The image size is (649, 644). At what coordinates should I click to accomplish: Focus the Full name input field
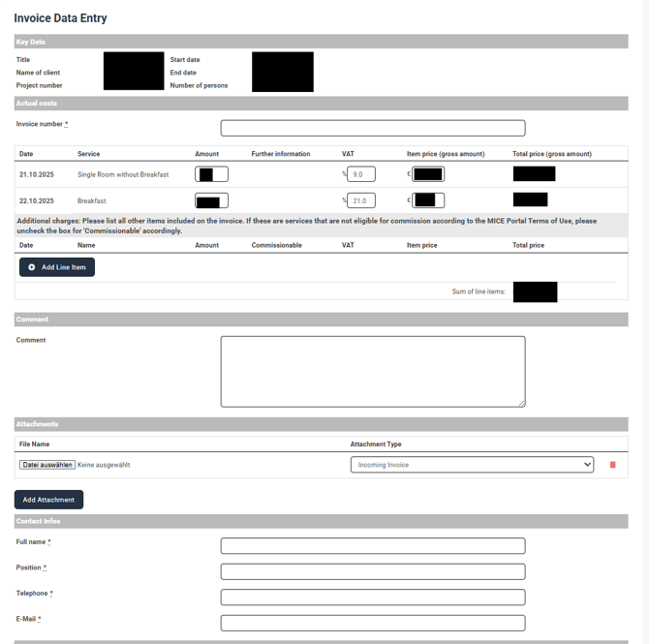coord(372,546)
